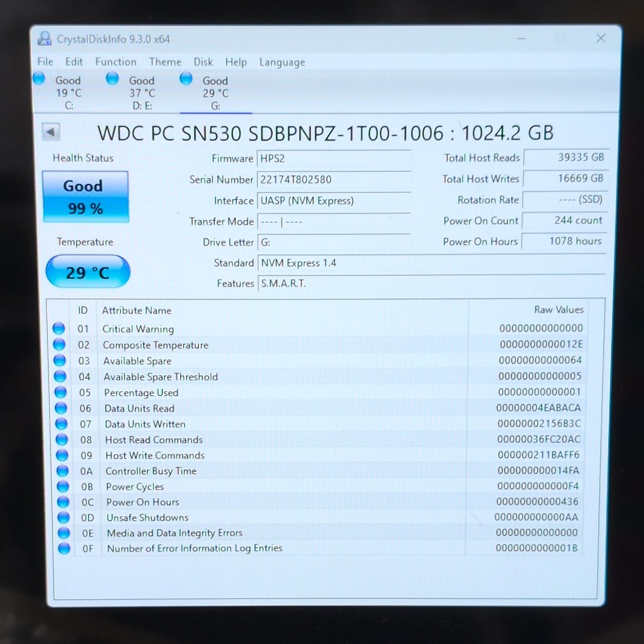Click status orb for Composite Temperature row
This screenshot has height=644, width=644.
59,345
